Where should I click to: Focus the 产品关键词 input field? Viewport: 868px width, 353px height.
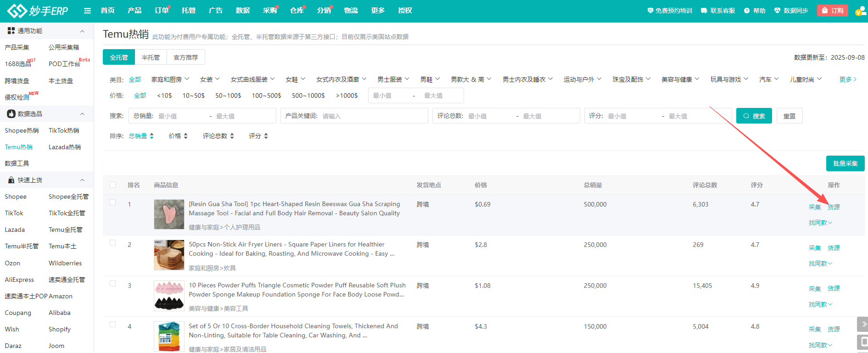pyautogui.click(x=354, y=116)
